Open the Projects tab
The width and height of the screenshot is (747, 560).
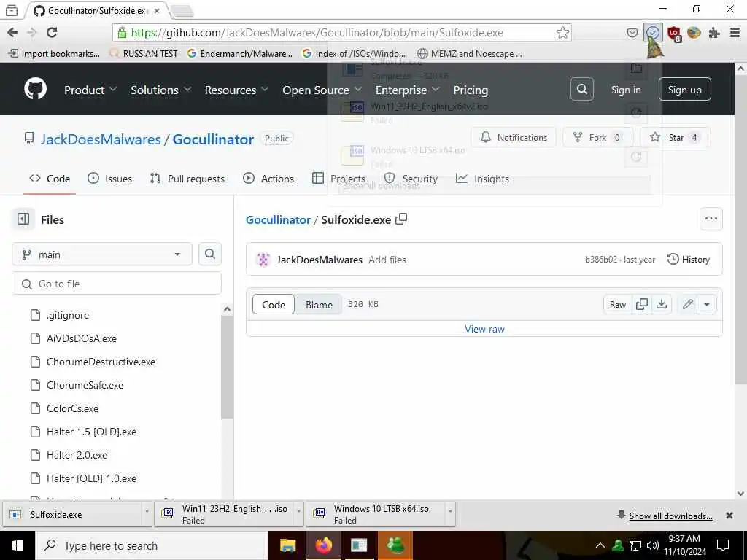pyautogui.click(x=338, y=179)
